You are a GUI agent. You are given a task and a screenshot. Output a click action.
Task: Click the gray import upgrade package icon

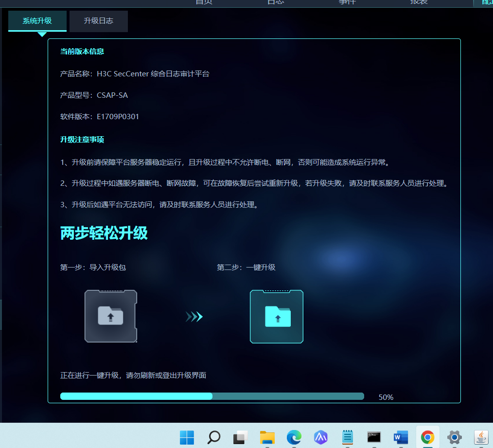click(111, 316)
